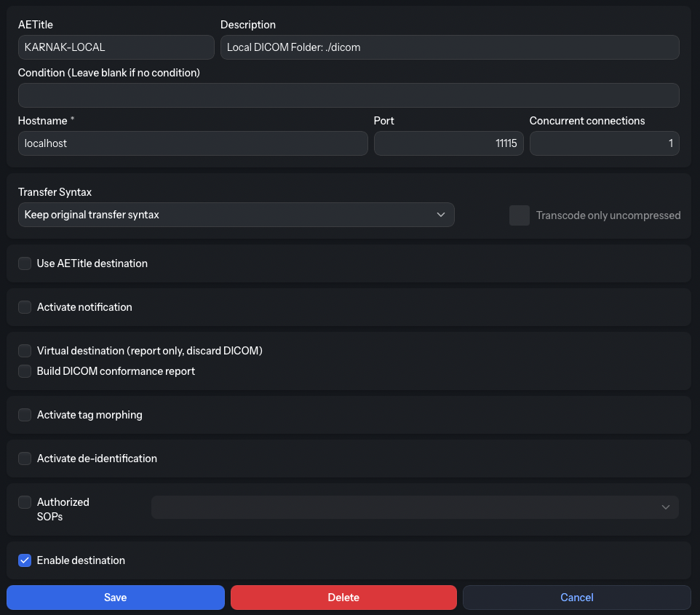Click the Transfer Syntax heading text

(55, 192)
